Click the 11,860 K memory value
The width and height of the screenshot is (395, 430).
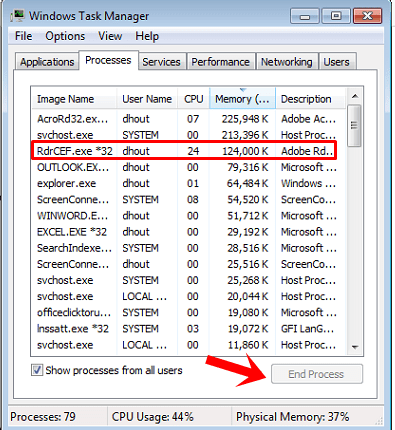point(248,345)
